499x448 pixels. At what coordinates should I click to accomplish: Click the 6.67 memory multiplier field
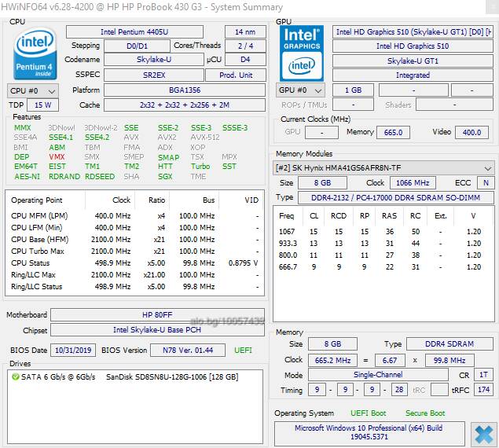click(x=390, y=361)
